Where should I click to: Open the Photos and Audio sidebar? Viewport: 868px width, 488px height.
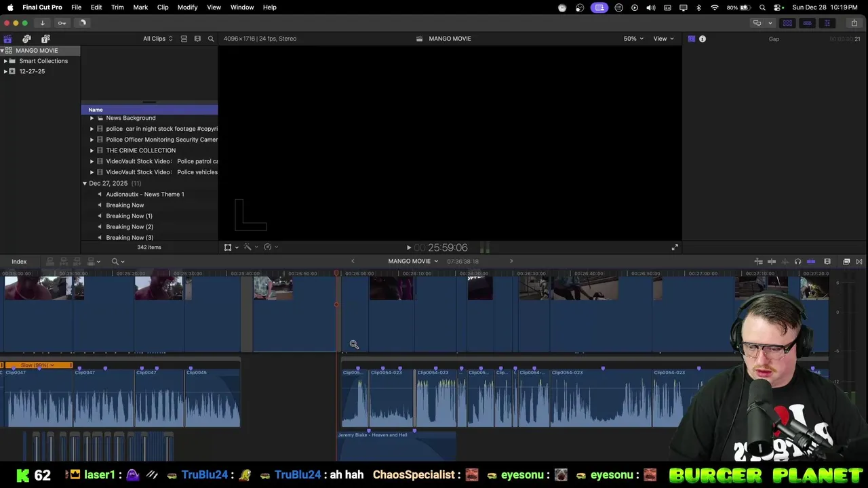[26, 39]
